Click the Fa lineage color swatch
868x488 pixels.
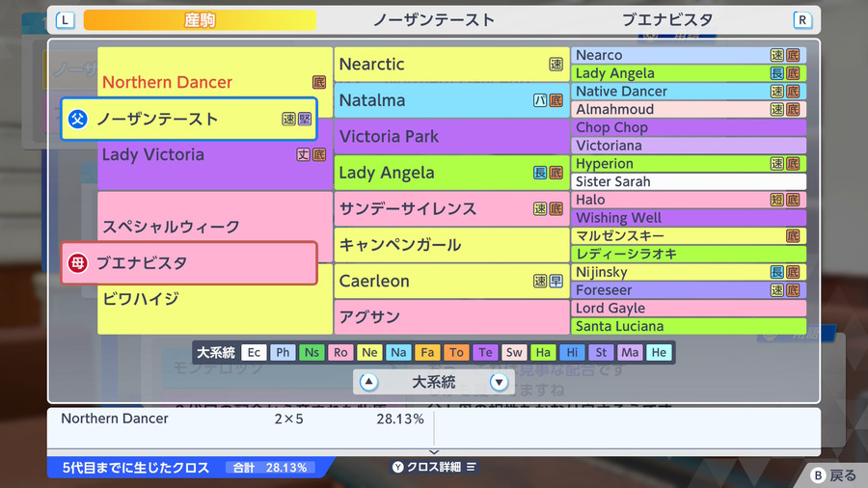427,352
